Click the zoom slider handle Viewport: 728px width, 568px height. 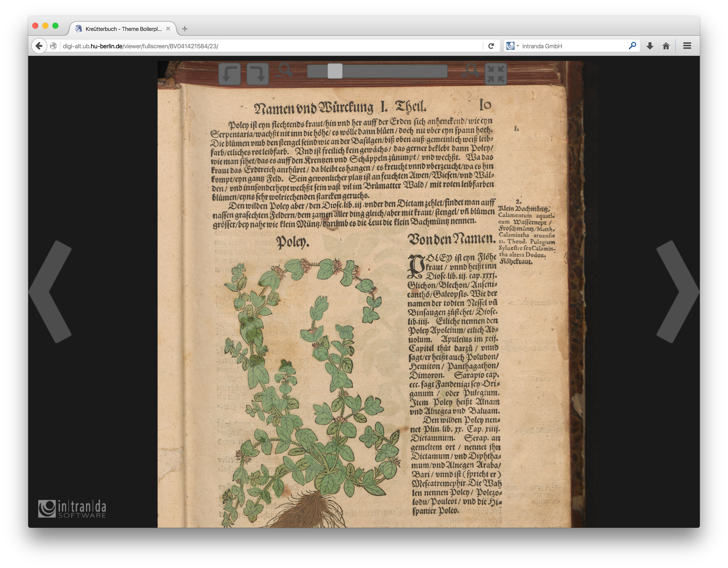point(335,71)
